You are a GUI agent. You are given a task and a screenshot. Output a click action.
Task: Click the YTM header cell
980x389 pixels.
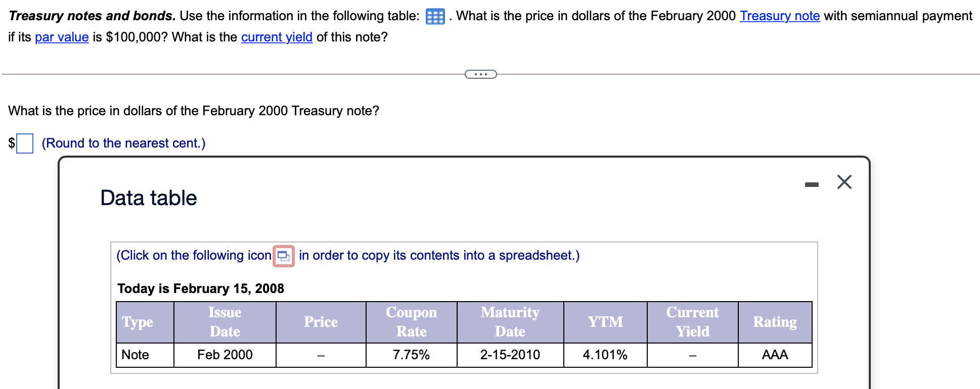pos(605,322)
